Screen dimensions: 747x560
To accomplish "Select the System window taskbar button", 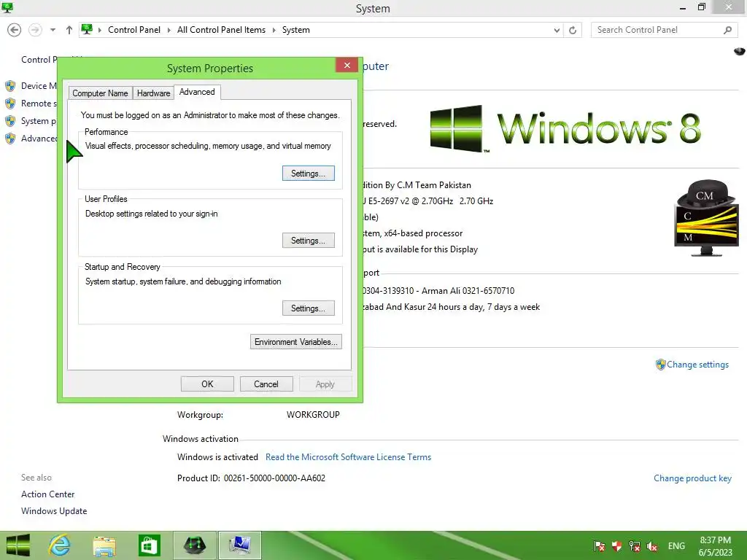I will pyautogui.click(x=239, y=545).
